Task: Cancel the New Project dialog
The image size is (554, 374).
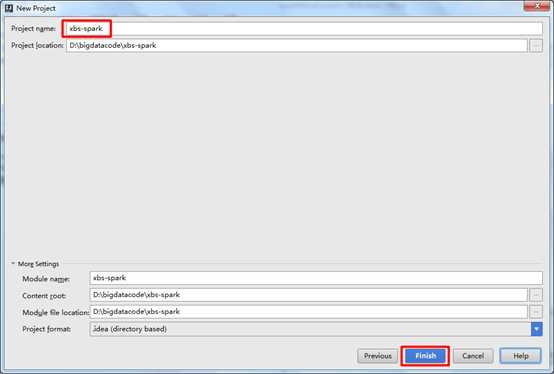Action: coord(473,356)
